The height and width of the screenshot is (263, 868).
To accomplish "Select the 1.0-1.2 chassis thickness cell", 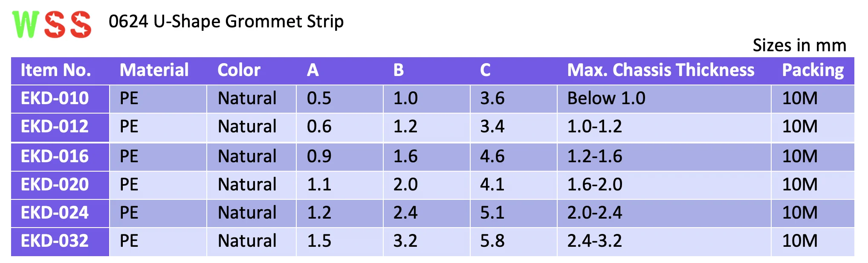I will pos(594,127).
